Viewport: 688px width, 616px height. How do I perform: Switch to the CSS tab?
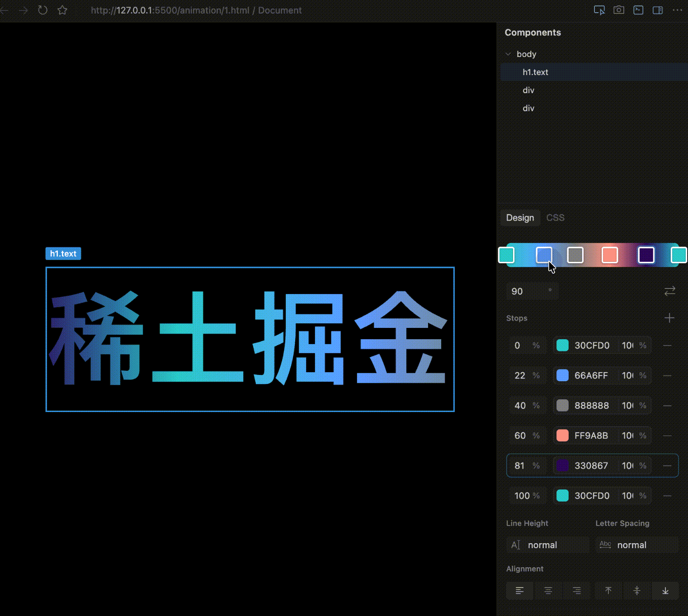click(555, 218)
